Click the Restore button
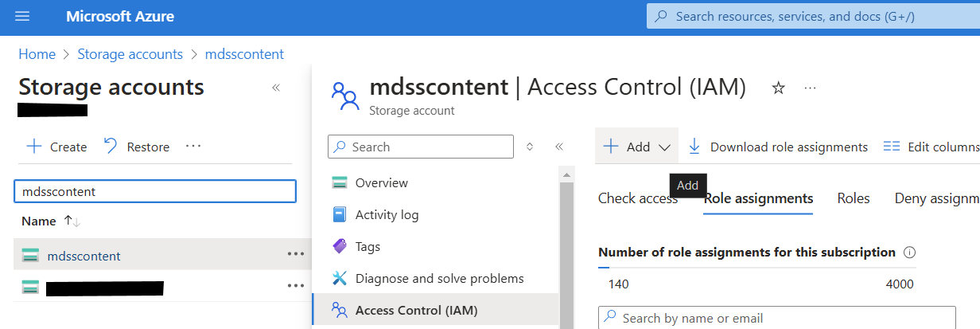Screen dimensions: 980x329 coord(137,147)
